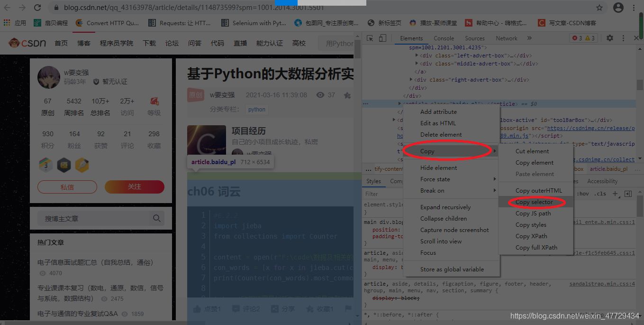Click the second hexagon achievement badge

coord(64,165)
